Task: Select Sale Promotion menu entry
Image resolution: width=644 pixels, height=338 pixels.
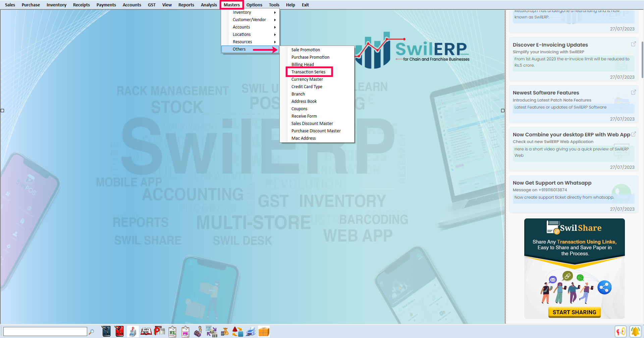Action: [x=317, y=50]
